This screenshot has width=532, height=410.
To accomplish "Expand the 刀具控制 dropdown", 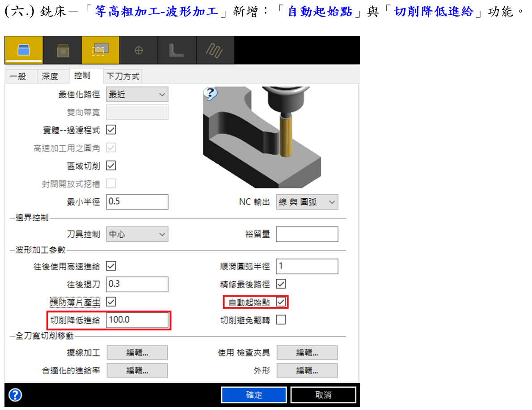I will pyautogui.click(x=137, y=234).
